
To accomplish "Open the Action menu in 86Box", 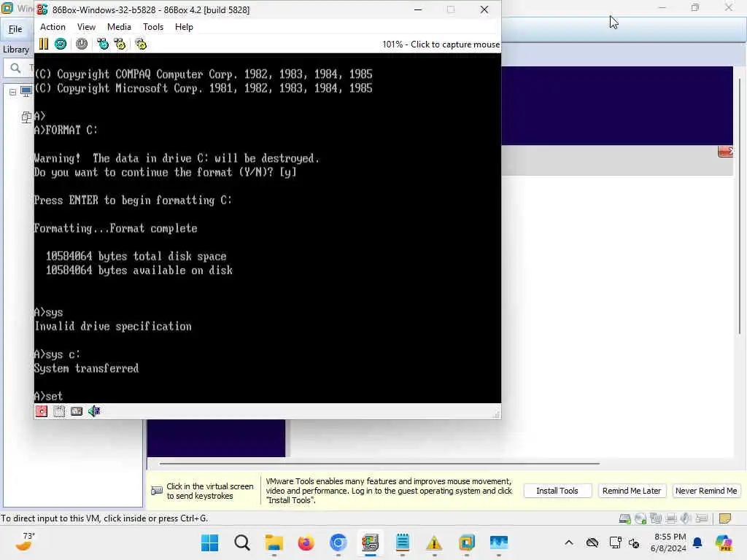I will pos(53,27).
